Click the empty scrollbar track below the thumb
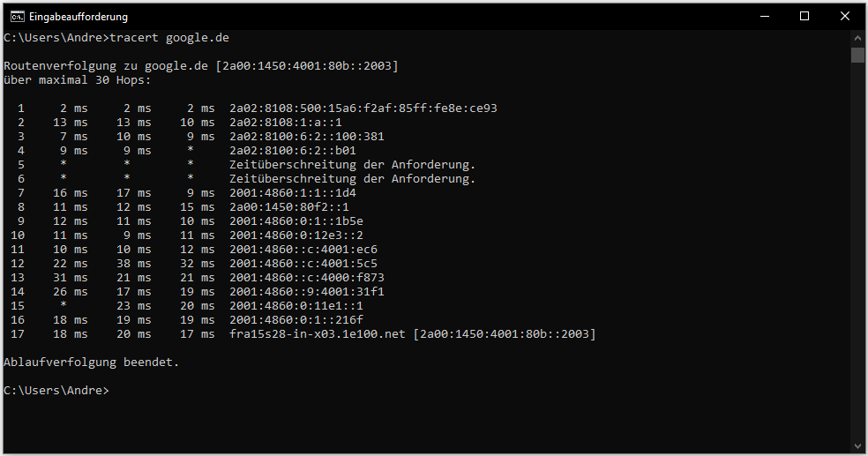The image size is (868, 456). 857,265
